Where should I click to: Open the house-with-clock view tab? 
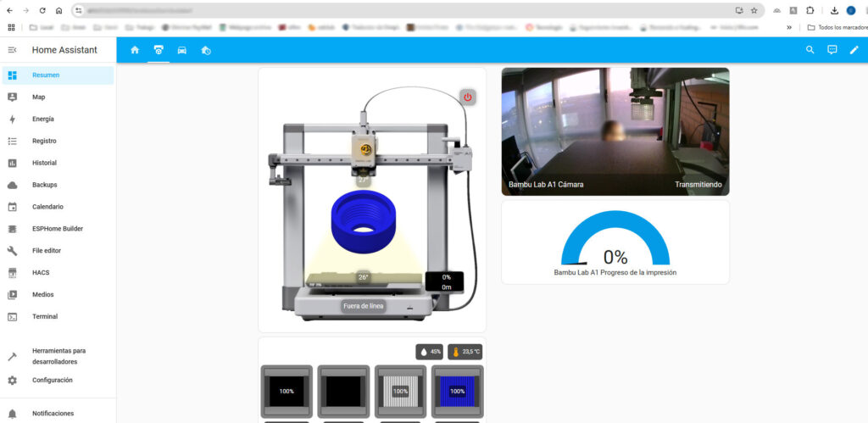[206, 50]
